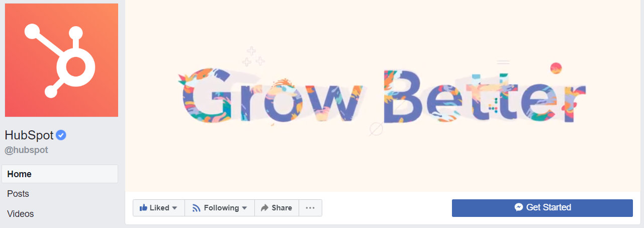Click the Share arrow icon
Screen dimensions: 644x228
(264, 208)
